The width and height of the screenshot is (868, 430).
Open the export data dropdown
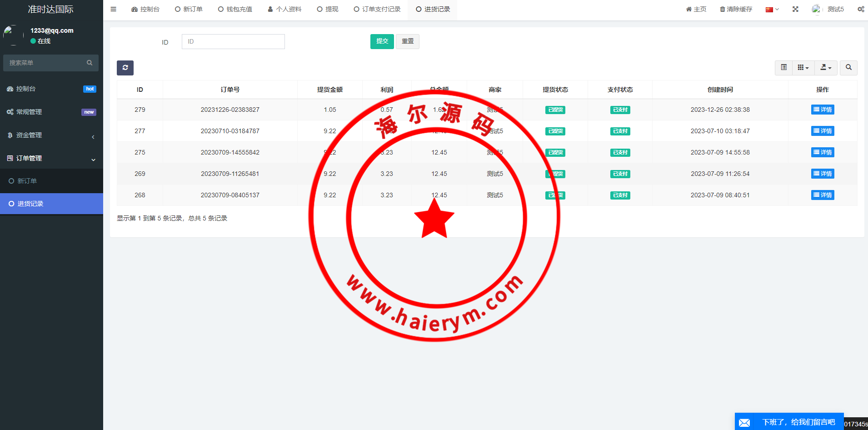tap(826, 68)
